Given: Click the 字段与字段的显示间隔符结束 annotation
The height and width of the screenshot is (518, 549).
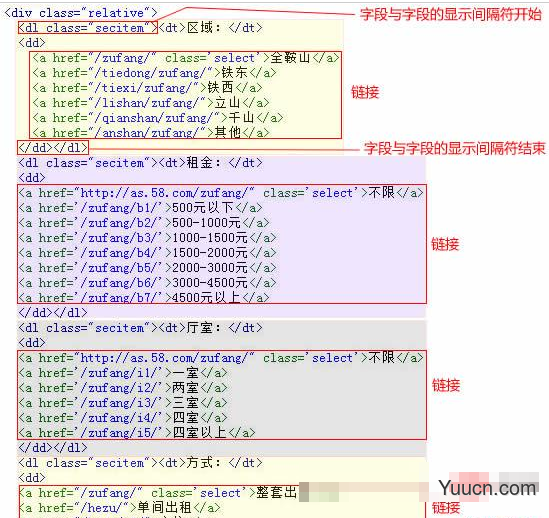Looking at the screenshot, I should click(454, 149).
